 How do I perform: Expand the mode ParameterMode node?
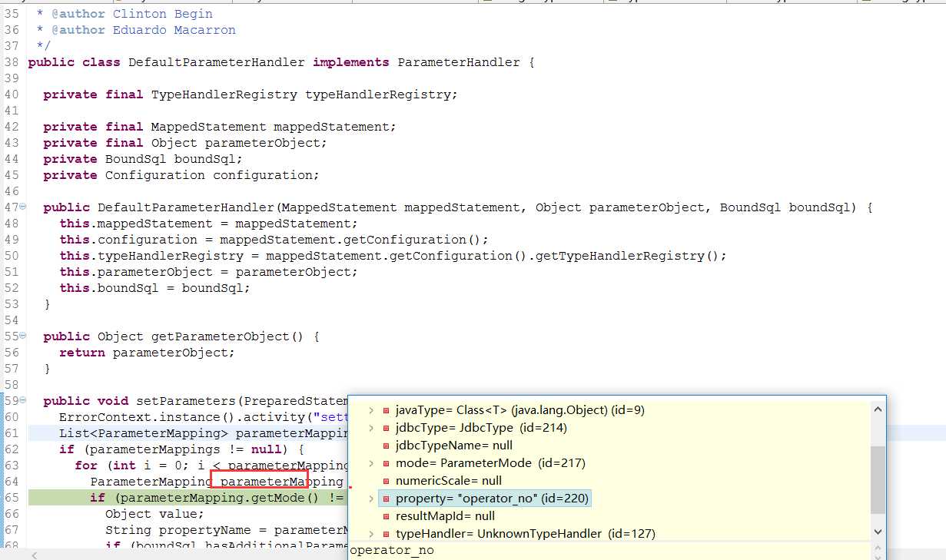pos(371,463)
